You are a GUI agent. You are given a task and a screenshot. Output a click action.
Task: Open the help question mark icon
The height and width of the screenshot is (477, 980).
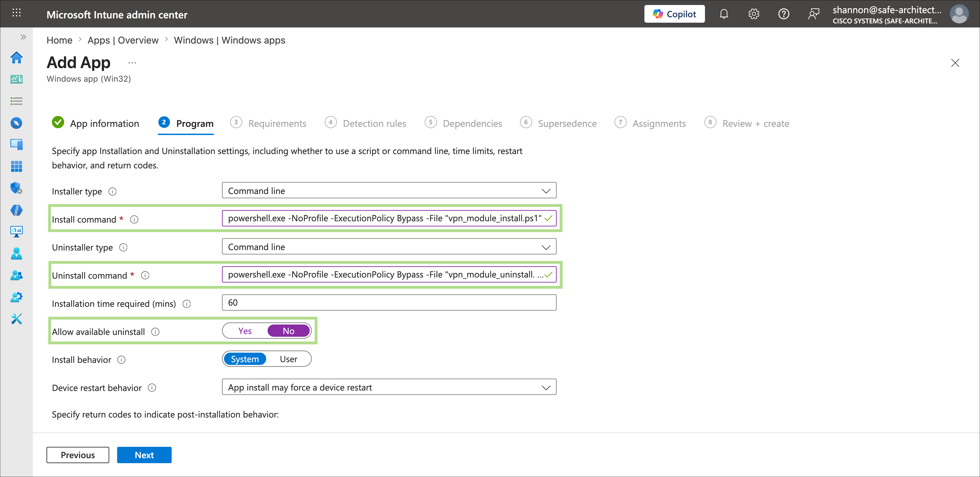[x=784, y=14]
